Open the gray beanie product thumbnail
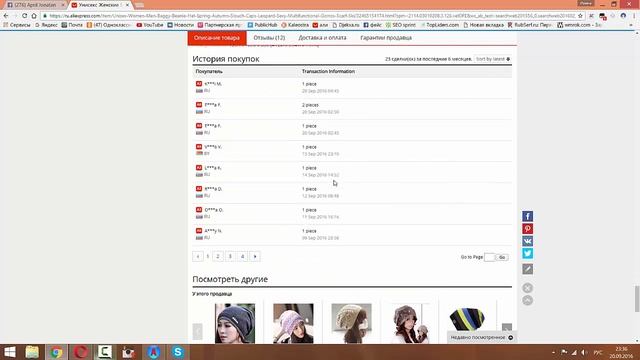Viewport: 640px width, 360px height. pyautogui.click(x=235, y=323)
